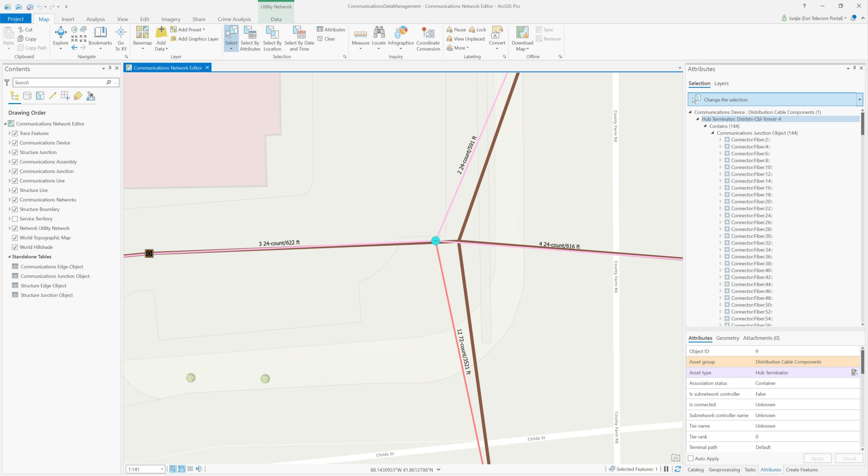
Task: Toggle Communications Device layer visibility
Action: (x=15, y=143)
